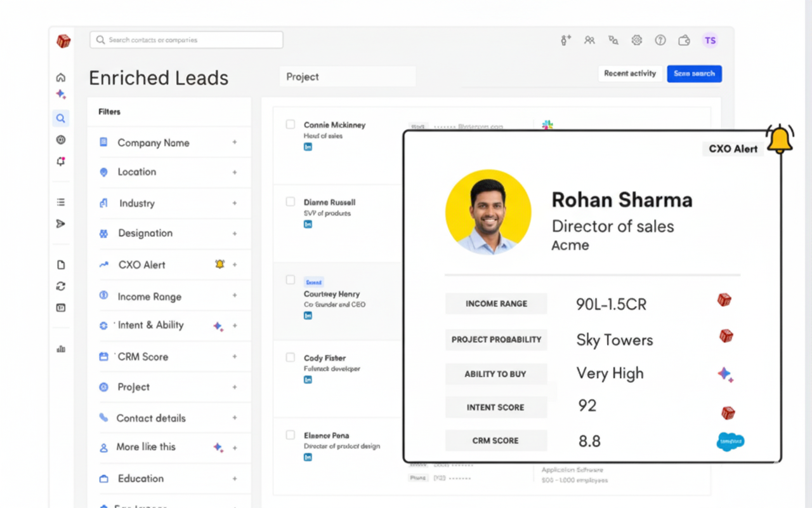Click the send arrow icon in sidebar
The height and width of the screenshot is (508, 812).
[61, 224]
